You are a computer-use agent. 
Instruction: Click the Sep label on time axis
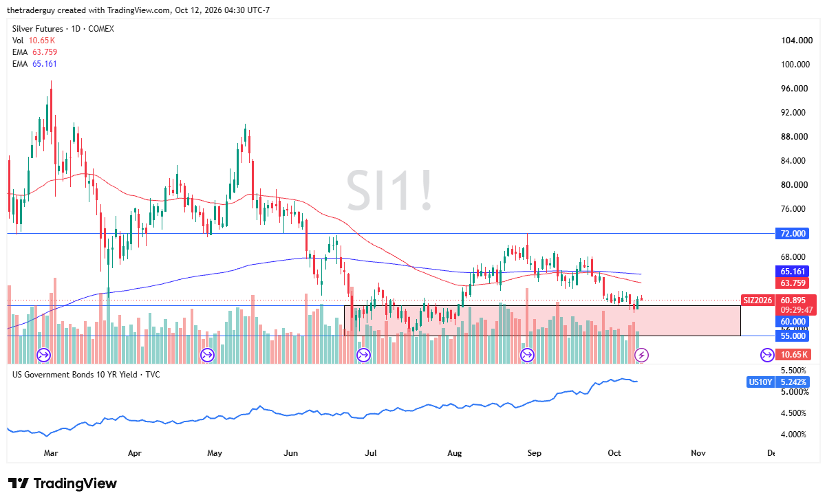tap(535, 454)
